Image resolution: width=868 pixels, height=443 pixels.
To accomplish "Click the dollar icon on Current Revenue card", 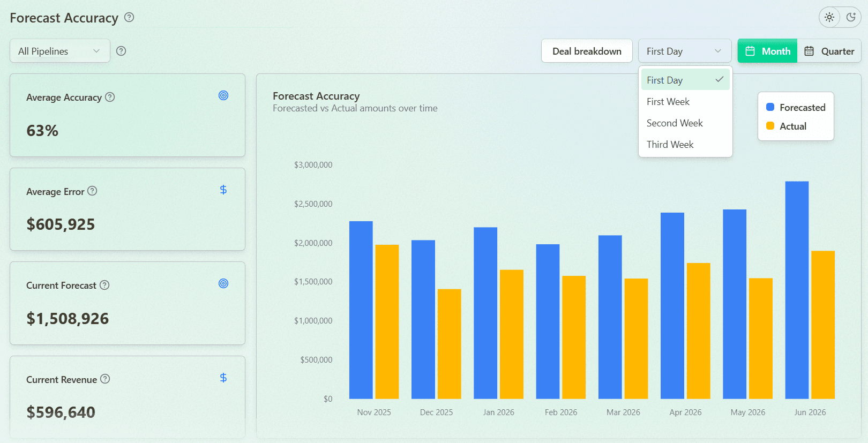I will (x=223, y=378).
